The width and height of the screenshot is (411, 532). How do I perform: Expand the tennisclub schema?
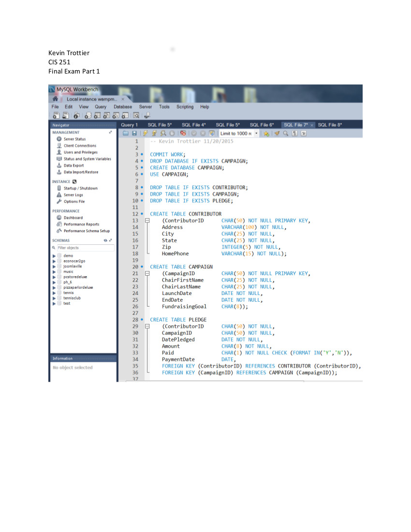(x=54, y=298)
